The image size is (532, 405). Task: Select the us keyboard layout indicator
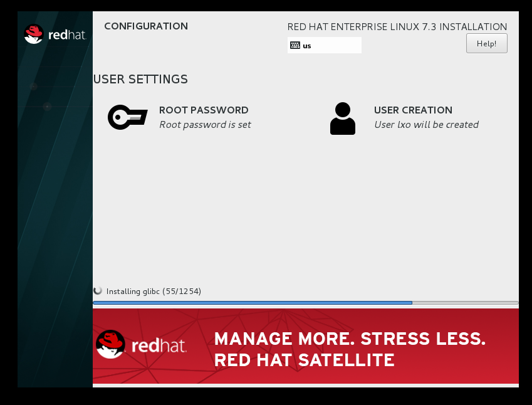tap(325, 45)
